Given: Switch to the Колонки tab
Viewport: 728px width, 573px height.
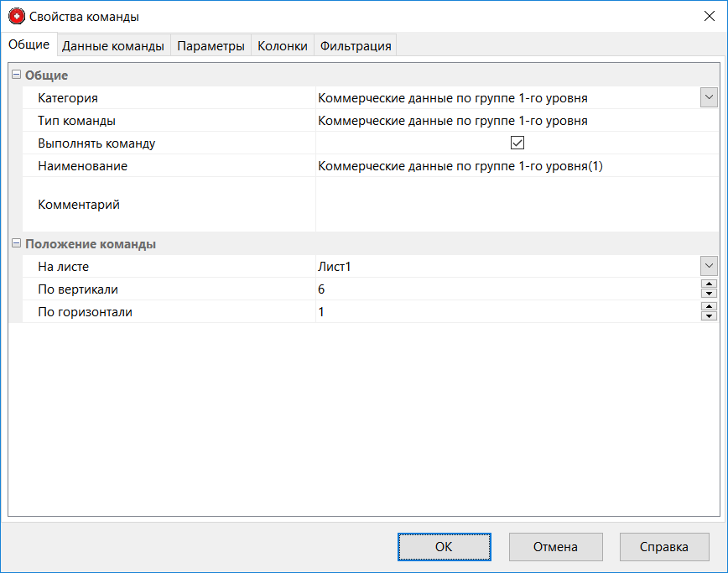Looking at the screenshot, I should [283, 46].
